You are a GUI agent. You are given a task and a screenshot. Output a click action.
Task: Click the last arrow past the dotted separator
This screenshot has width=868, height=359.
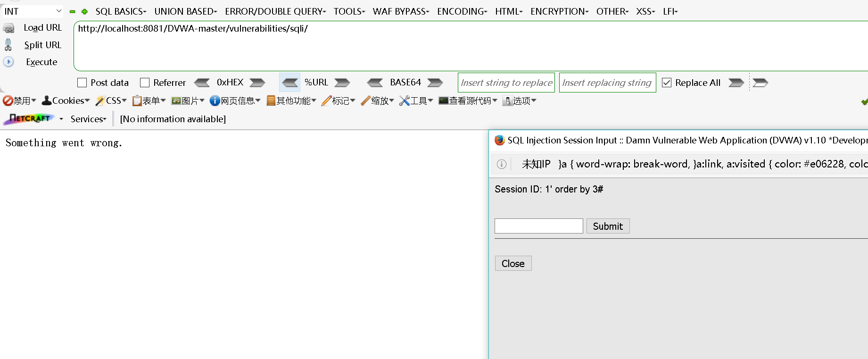point(761,83)
